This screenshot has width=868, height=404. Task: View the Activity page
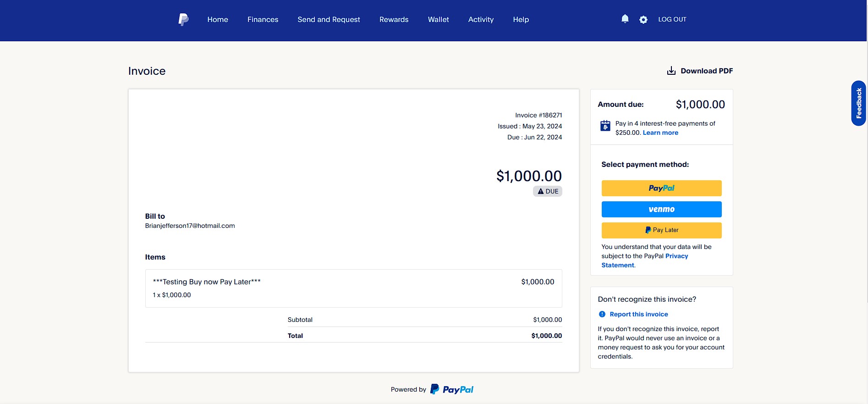tap(481, 19)
